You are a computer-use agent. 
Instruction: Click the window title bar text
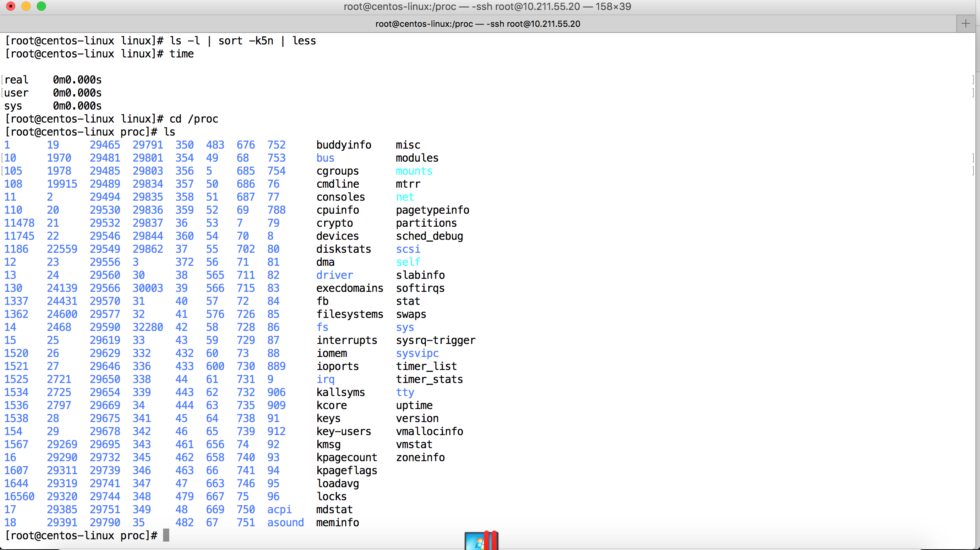[x=487, y=7]
